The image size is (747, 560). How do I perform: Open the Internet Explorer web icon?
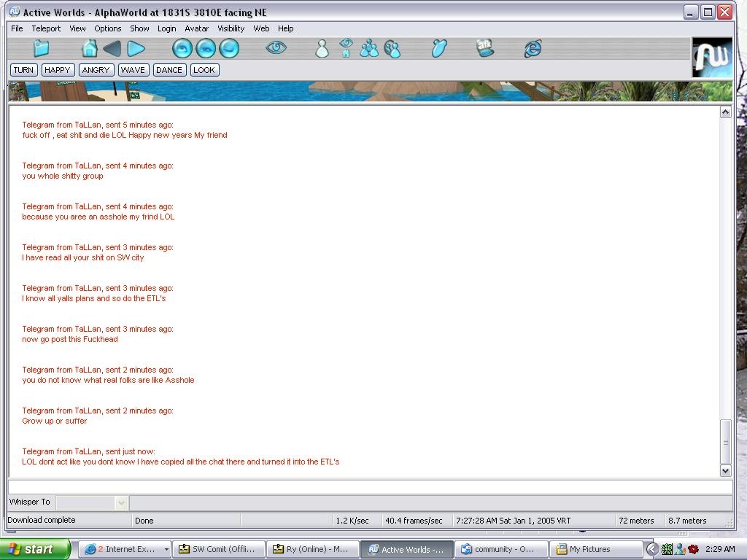tap(533, 49)
